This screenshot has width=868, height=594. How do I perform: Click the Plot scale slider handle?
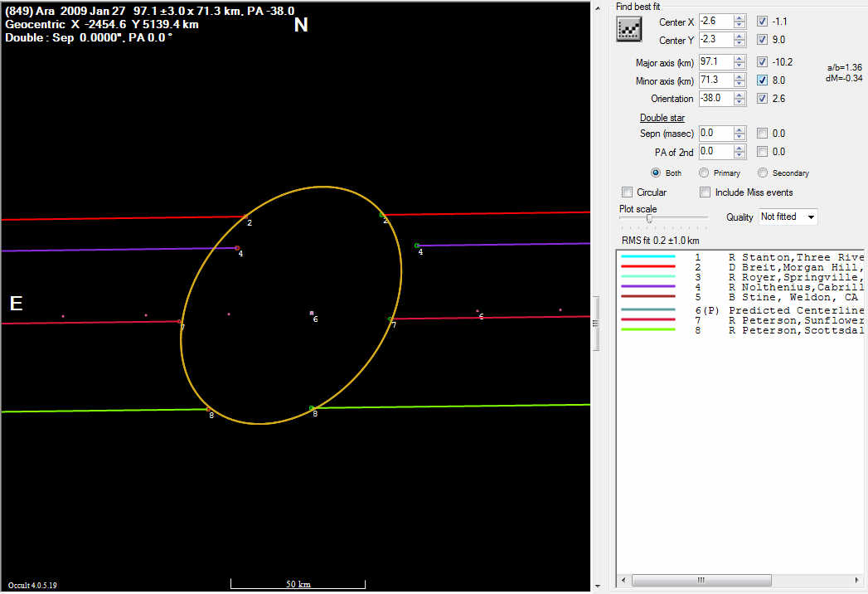coord(649,220)
